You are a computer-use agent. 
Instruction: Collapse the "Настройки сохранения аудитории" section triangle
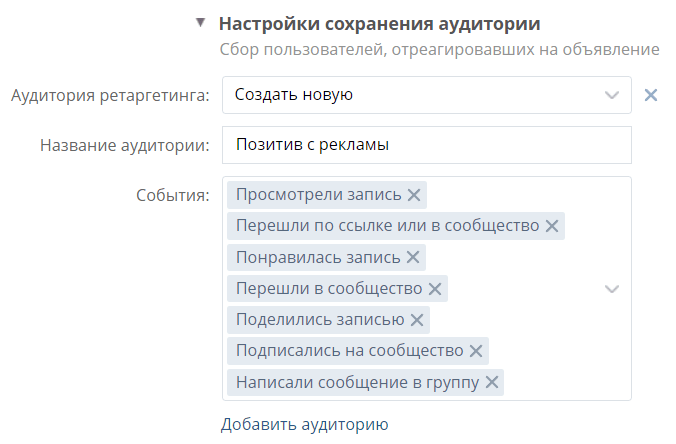[200, 23]
